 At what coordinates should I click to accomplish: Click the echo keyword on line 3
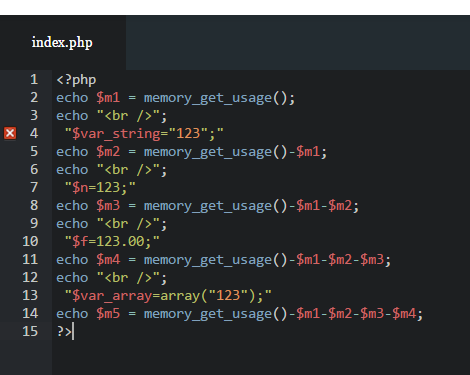pos(72,116)
